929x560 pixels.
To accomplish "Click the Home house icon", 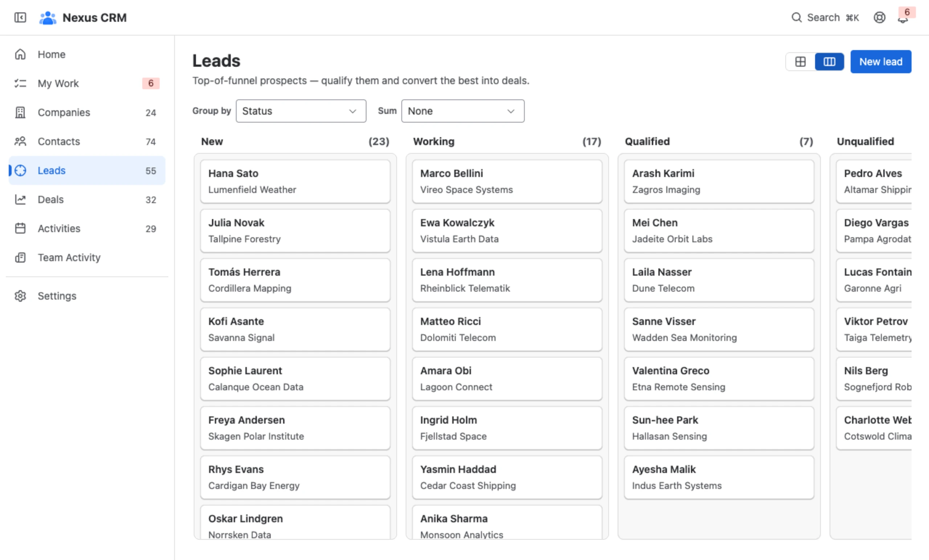I will point(20,54).
